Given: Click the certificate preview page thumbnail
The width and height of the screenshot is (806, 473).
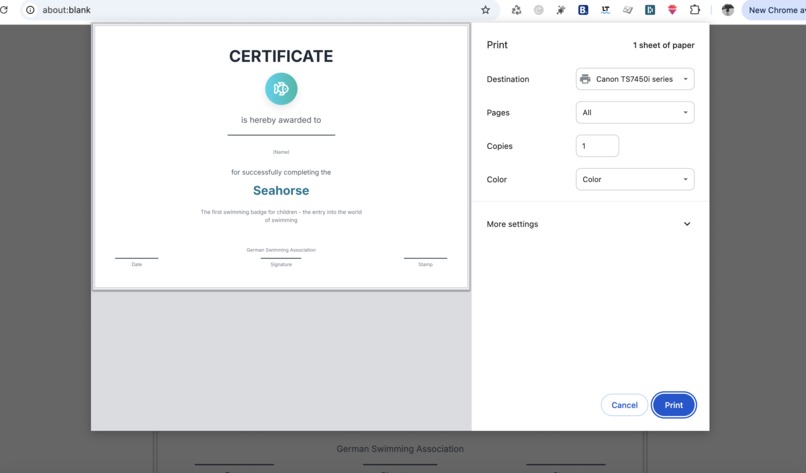Looking at the screenshot, I should [x=281, y=157].
